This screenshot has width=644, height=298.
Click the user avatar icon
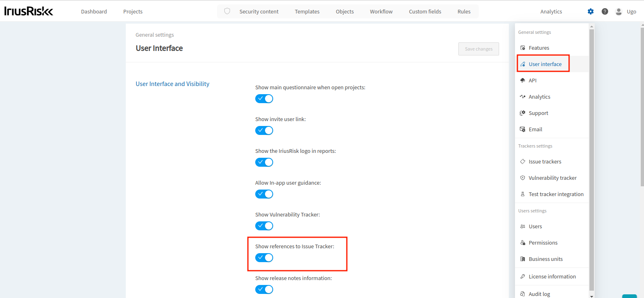619,11
